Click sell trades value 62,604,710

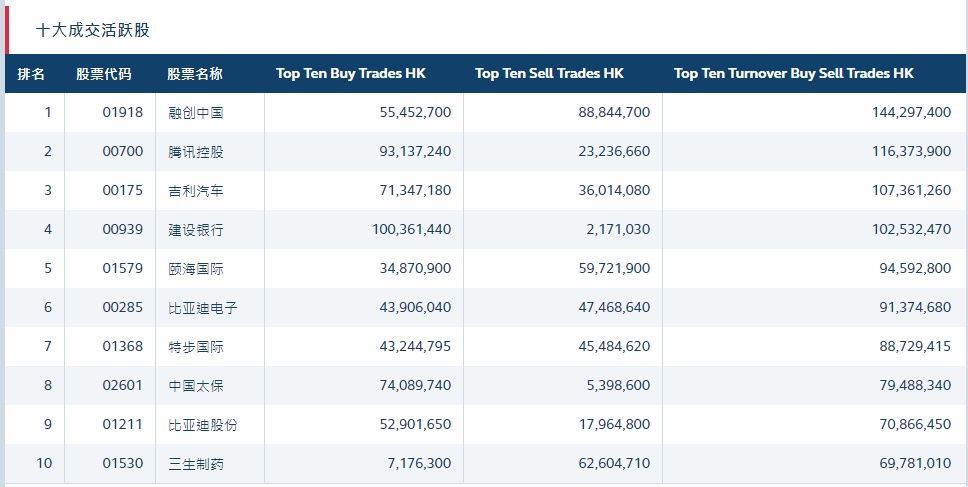pyautogui.click(x=607, y=464)
